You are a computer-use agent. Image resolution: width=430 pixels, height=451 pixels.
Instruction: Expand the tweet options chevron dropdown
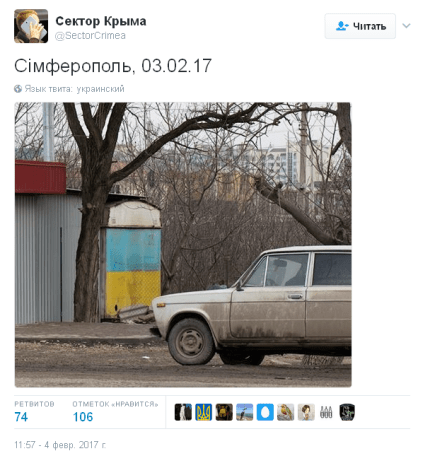(406, 26)
